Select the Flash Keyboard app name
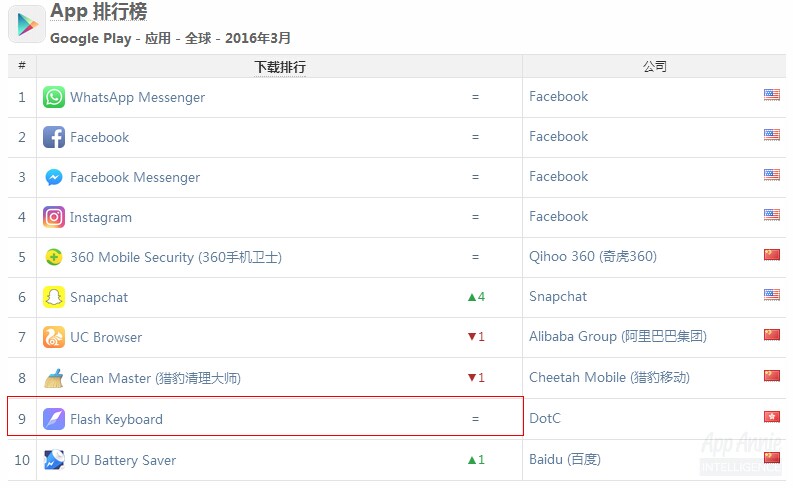Image resolution: width=793 pixels, height=488 pixels. coord(116,419)
